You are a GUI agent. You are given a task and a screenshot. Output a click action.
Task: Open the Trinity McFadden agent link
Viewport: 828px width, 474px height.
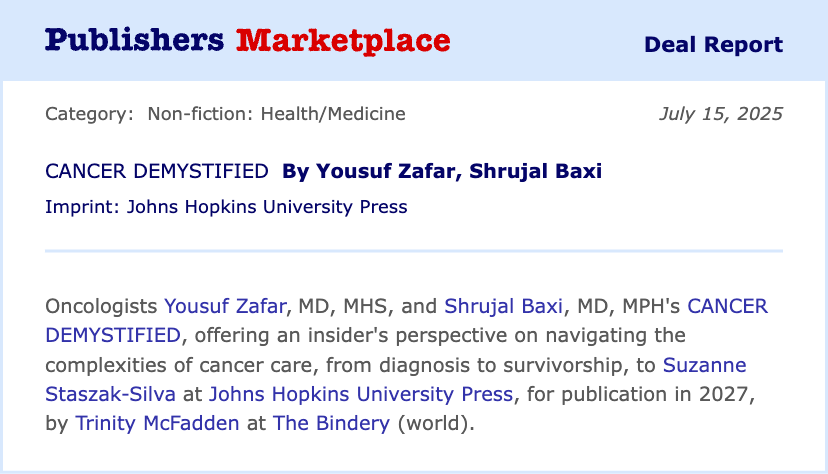tap(157, 423)
